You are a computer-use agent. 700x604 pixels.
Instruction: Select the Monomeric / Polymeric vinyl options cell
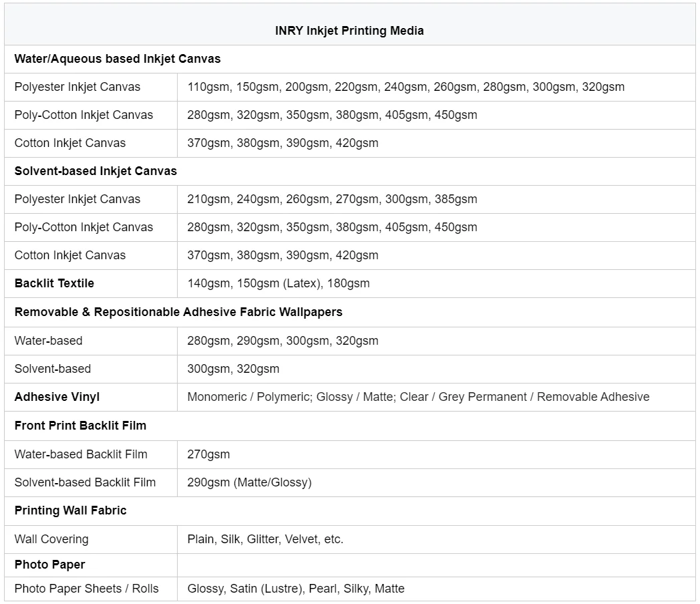coord(418,397)
